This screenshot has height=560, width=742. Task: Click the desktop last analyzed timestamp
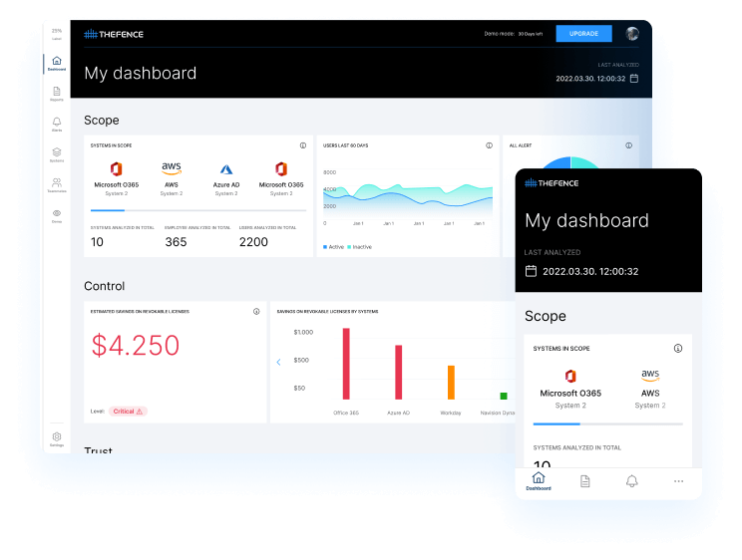(x=590, y=79)
